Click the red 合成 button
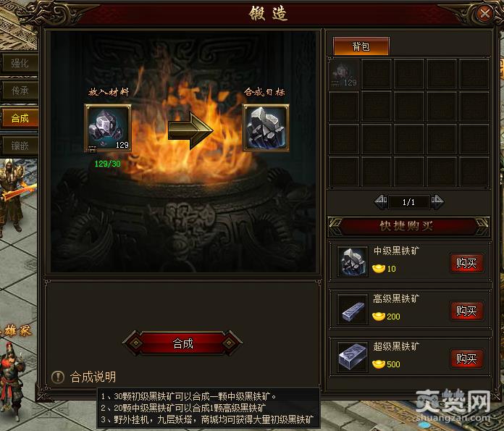The image size is (504, 431). click(182, 343)
